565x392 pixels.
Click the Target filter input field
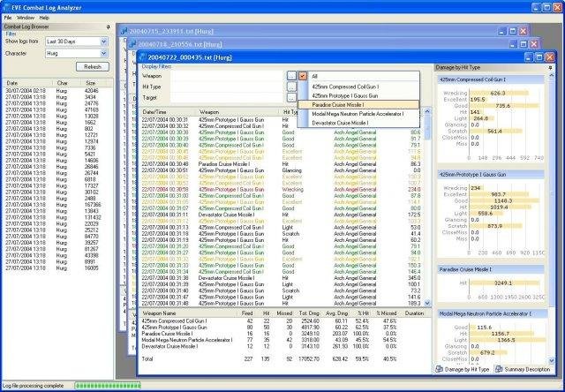click(x=228, y=97)
